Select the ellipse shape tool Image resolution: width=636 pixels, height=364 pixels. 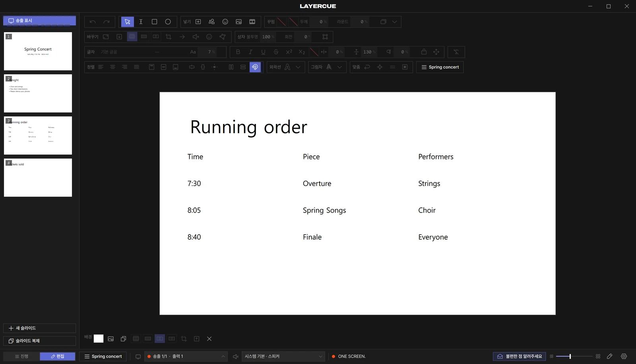click(x=168, y=22)
